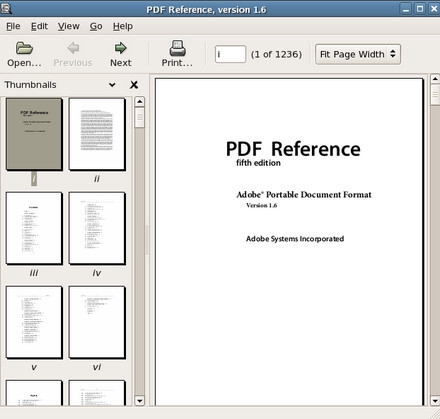Image resolution: width=440 pixels, height=419 pixels.
Task: Click 'fifth edition' text on the page
Action: tap(258, 163)
